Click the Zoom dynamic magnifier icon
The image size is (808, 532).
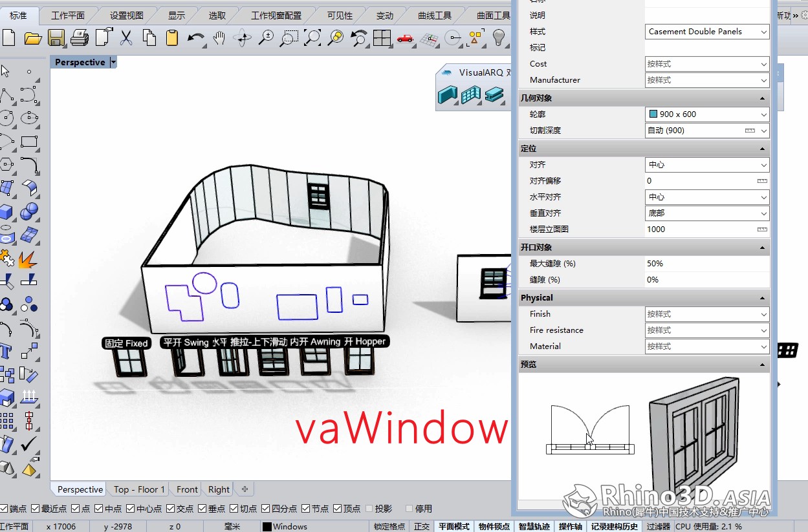266,37
